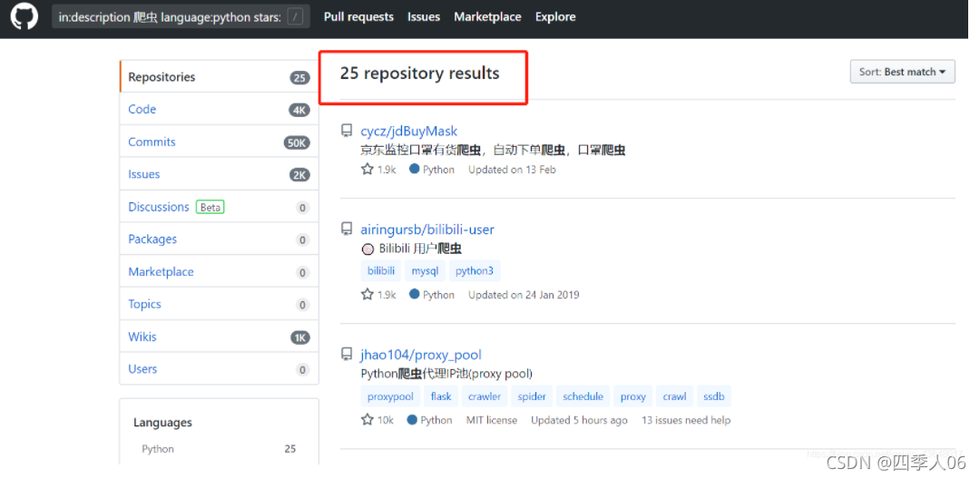Click the 1.9k stars count for bilibili-user

[387, 295]
